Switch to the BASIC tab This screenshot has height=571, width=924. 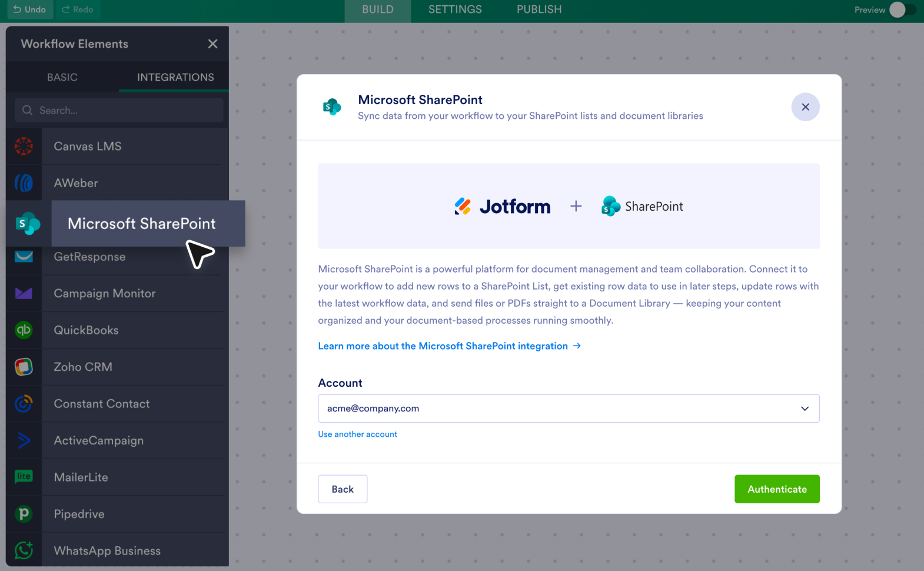point(62,77)
